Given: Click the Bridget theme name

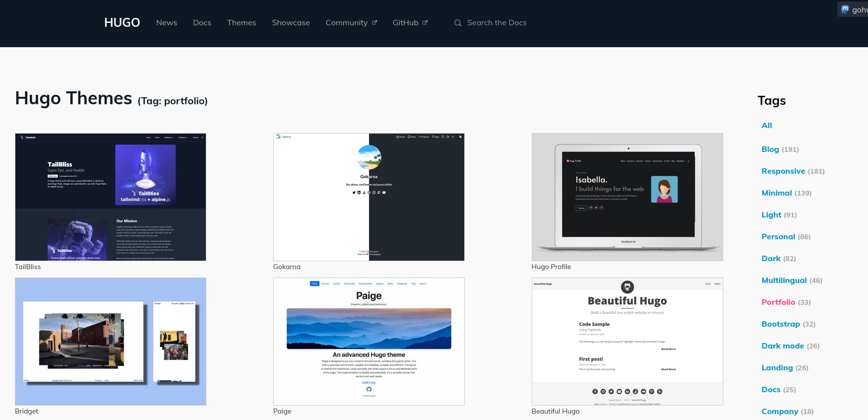Looking at the screenshot, I should [26, 411].
